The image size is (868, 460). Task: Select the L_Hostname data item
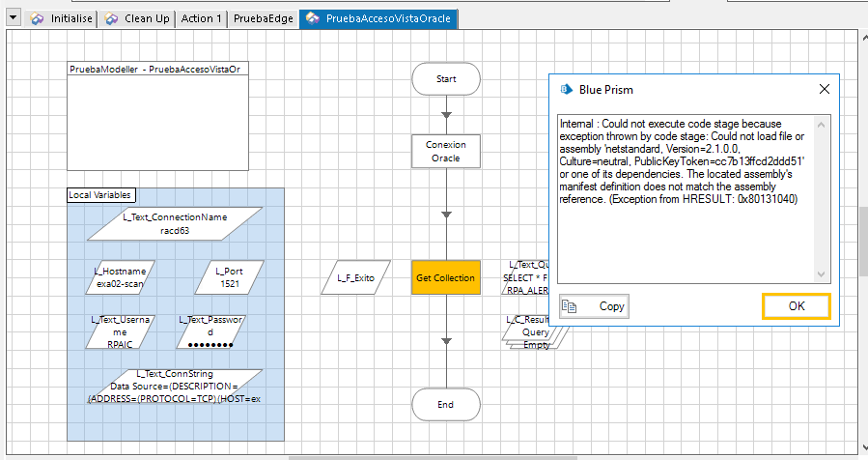coord(120,277)
